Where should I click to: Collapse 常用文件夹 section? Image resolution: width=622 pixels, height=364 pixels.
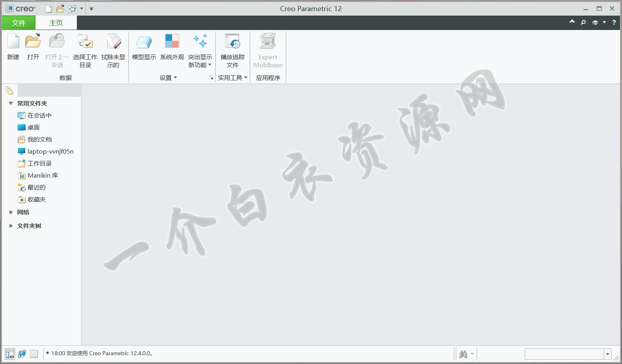point(11,103)
